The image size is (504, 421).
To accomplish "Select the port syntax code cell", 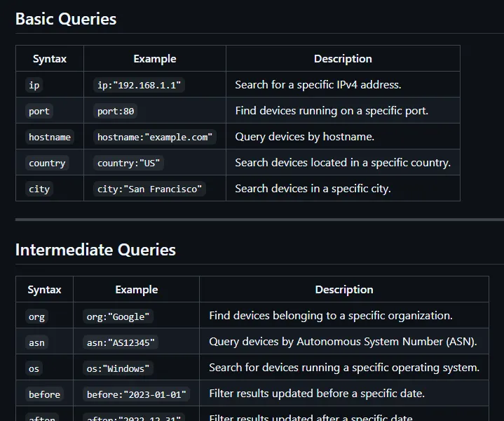I will pyautogui.click(x=39, y=111).
